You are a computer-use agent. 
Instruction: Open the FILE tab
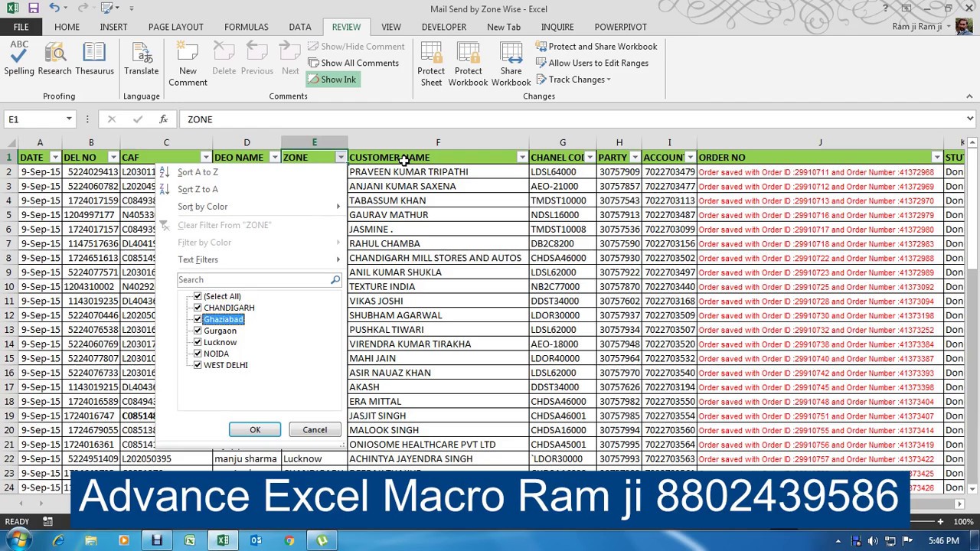21,27
